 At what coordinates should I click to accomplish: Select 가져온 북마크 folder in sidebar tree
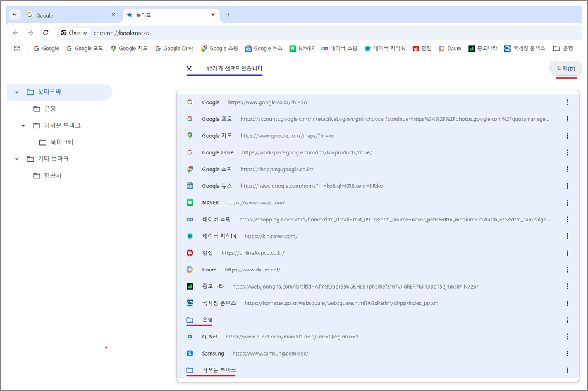pos(57,125)
